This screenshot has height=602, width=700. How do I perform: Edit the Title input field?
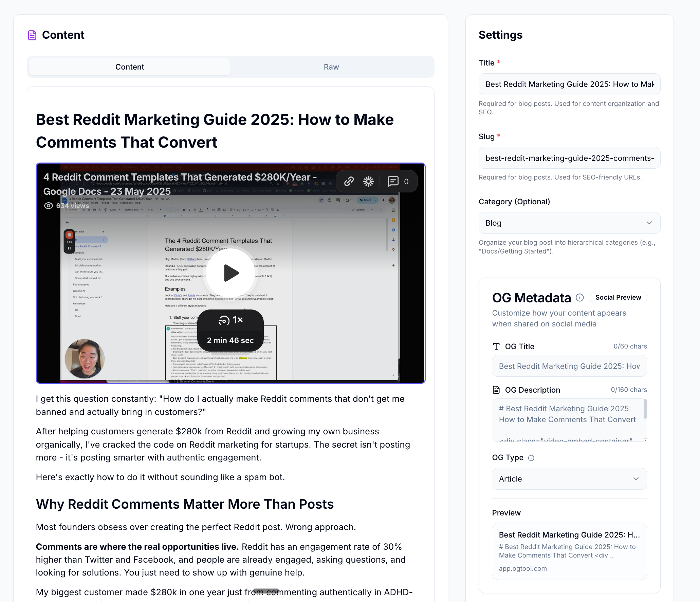point(569,84)
